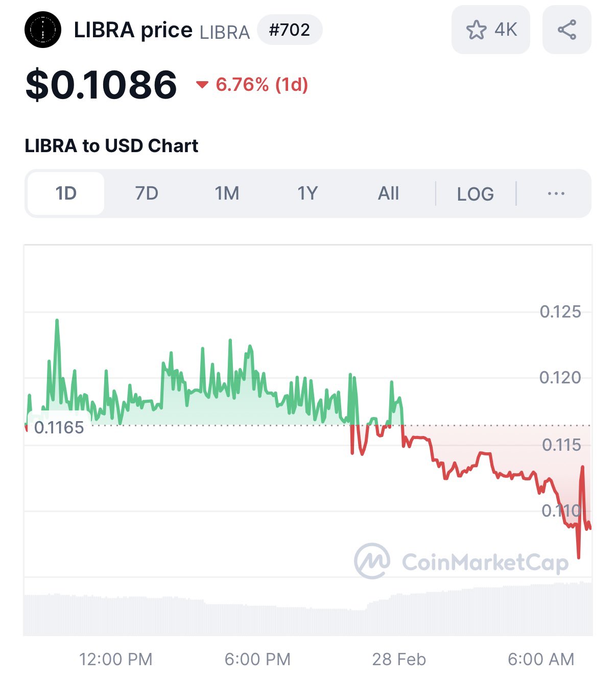Switch chart to 7D range

pos(147,193)
